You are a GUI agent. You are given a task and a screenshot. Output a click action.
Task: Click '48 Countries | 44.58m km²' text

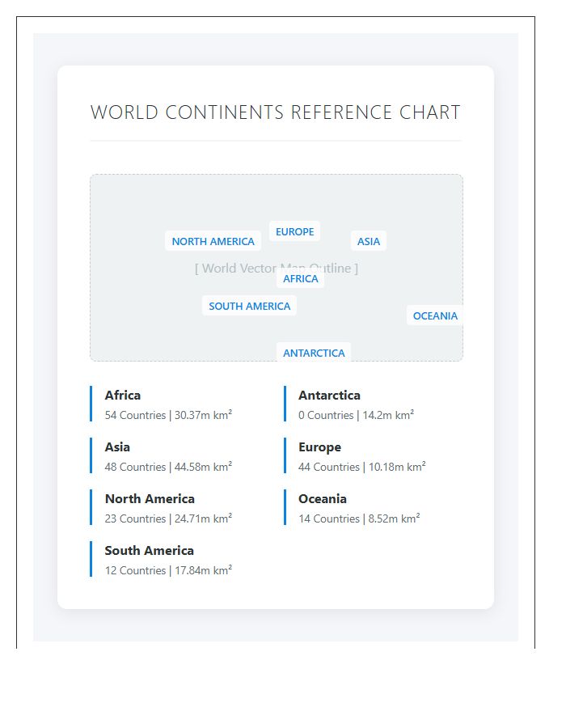coord(168,467)
